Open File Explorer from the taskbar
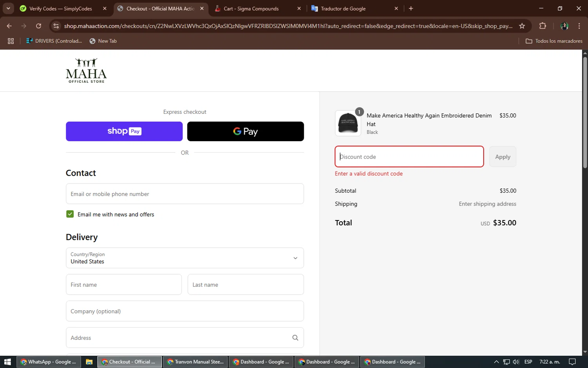This screenshot has height=368, width=588. point(89,362)
